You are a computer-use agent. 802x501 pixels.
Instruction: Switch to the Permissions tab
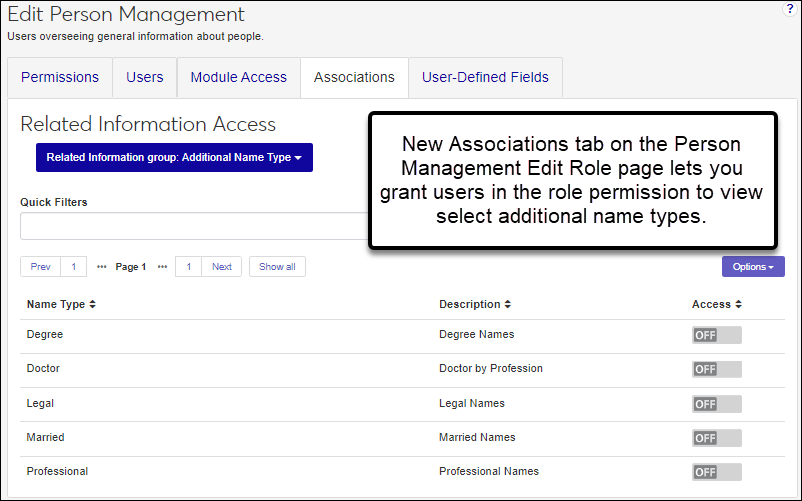(60, 77)
